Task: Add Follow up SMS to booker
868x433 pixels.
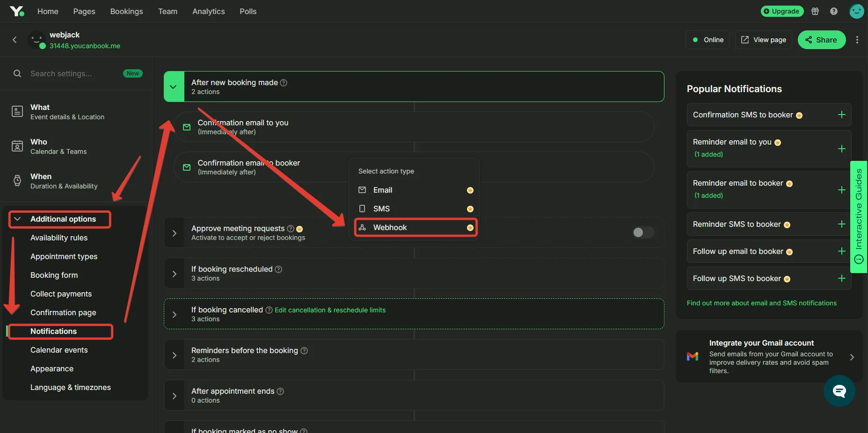Action: pyautogui.click(x=841, y=278)
